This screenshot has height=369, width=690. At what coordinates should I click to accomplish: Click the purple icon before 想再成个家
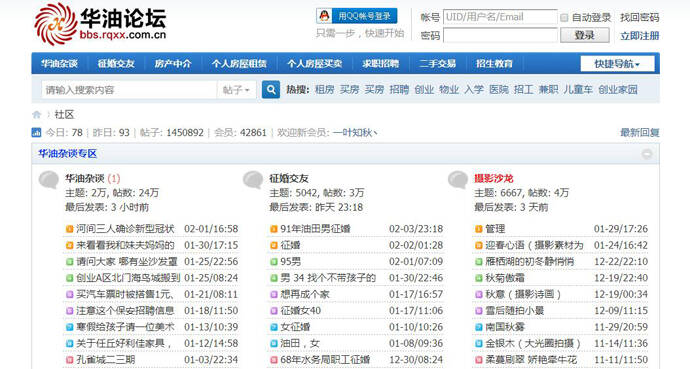(274, 295)
